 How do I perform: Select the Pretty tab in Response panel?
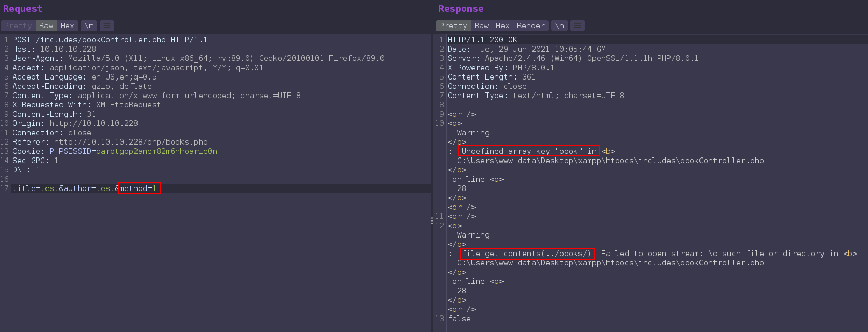click(453, 26)
